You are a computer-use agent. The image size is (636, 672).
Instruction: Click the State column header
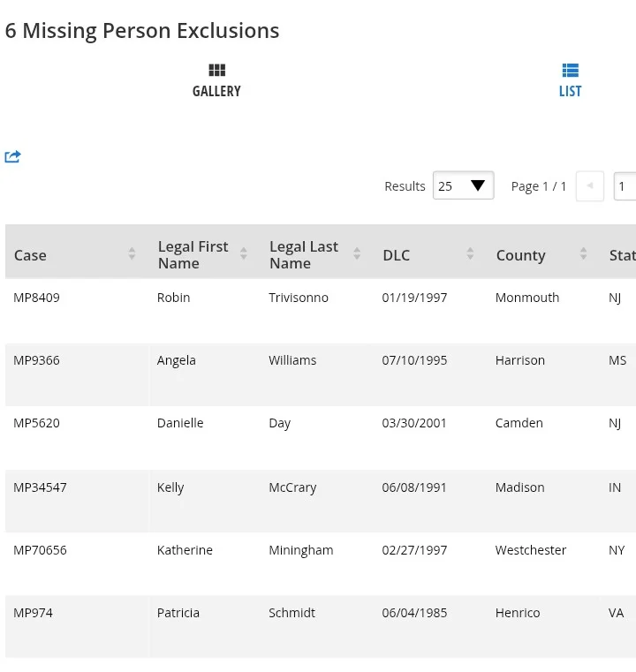click(622, 255)
